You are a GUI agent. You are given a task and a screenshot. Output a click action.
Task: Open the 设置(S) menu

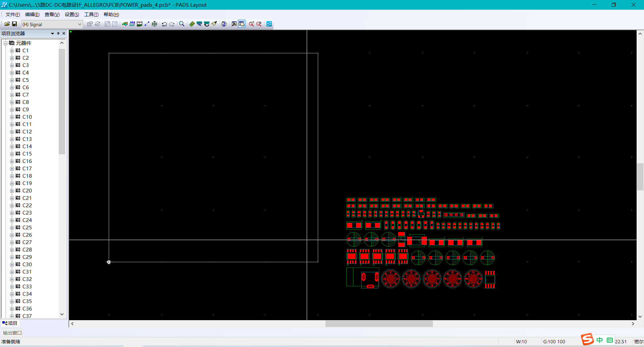(72, 14)
